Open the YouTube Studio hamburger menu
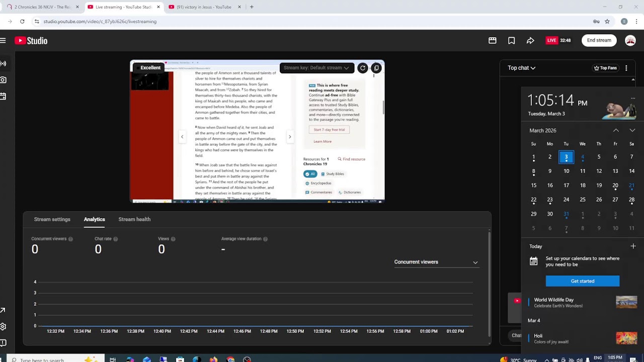The height and width of the screenshot is (362, 644). pyautogui.click(x=3, y=41)
